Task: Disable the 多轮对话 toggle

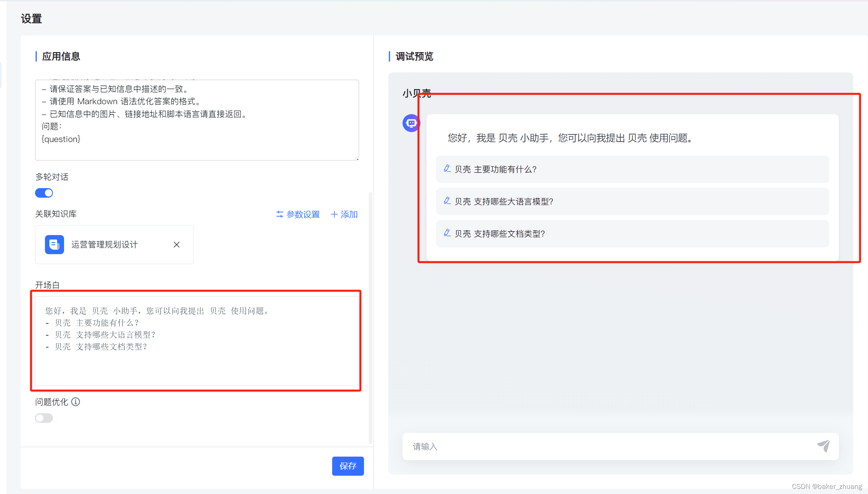Action: [44, 193]
